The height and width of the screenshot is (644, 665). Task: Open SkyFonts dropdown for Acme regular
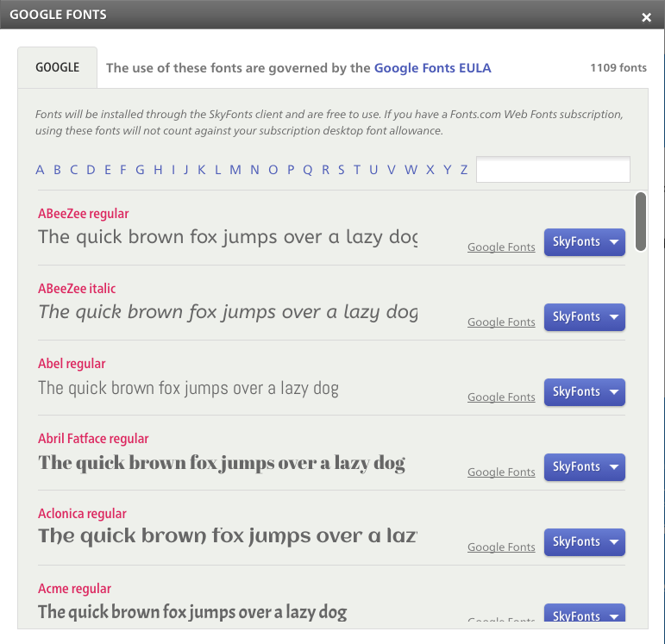[585, 613]
